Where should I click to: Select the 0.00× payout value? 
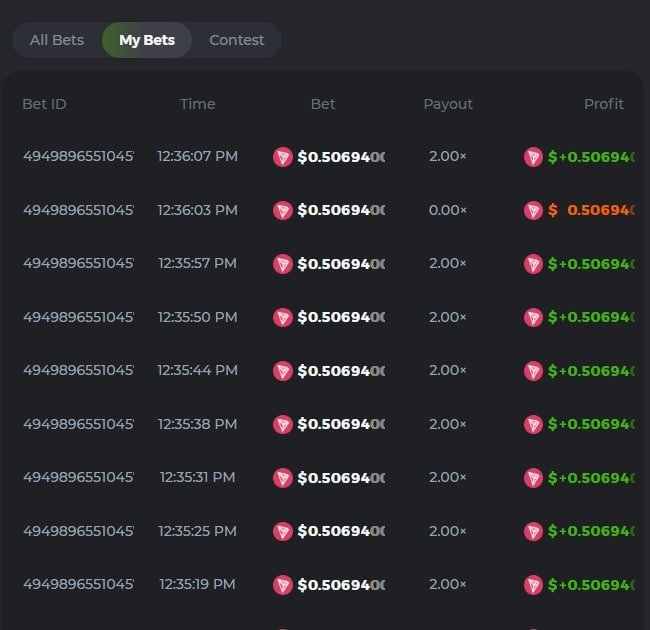point(448,210)
